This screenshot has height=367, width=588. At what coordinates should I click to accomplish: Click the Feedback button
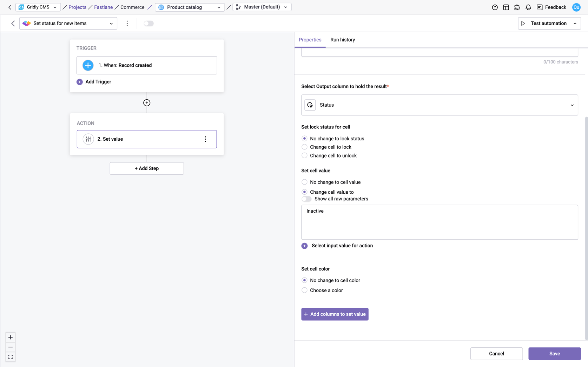551,7
